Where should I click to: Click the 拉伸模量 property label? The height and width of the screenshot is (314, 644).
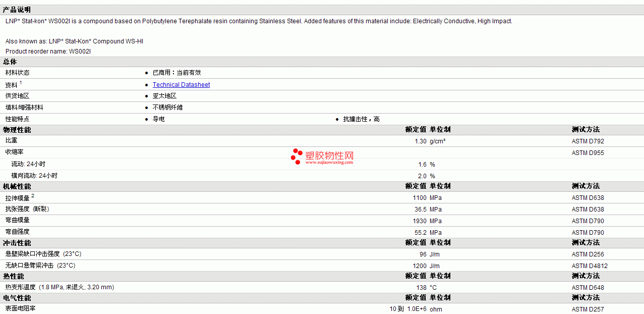click(18, 198)
